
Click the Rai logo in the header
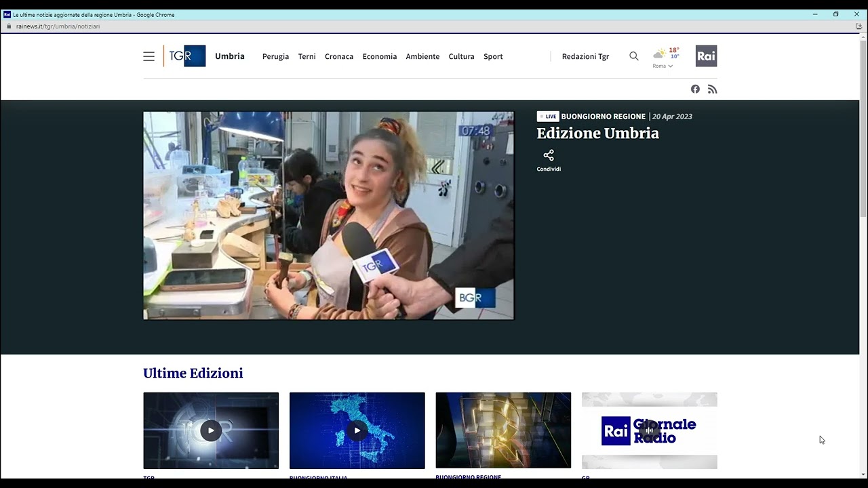coord(706,56)
